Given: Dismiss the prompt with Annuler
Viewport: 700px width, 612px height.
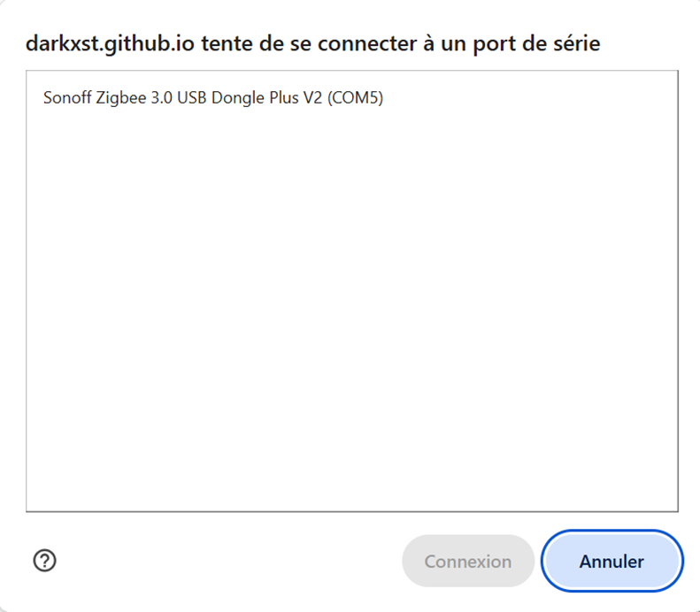Looking at the screenshot, I should click(612, 562).
